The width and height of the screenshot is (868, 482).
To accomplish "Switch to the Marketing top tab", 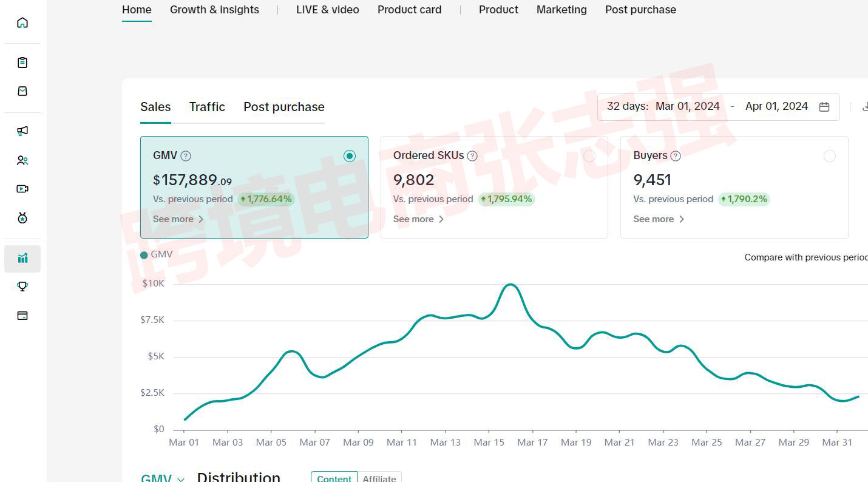I will point(561,10).
